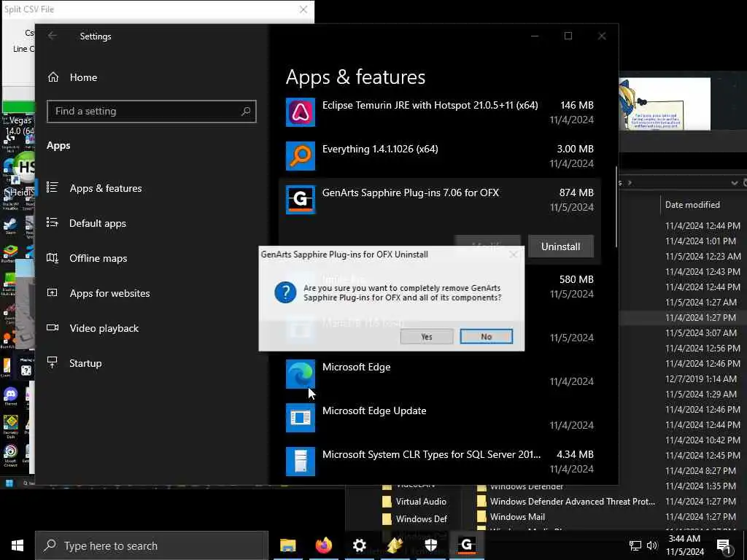The width and height of the screenshot is (747, 560).
Task: Click the comic thumbnail in background window
Action: [x=665, y=104]
